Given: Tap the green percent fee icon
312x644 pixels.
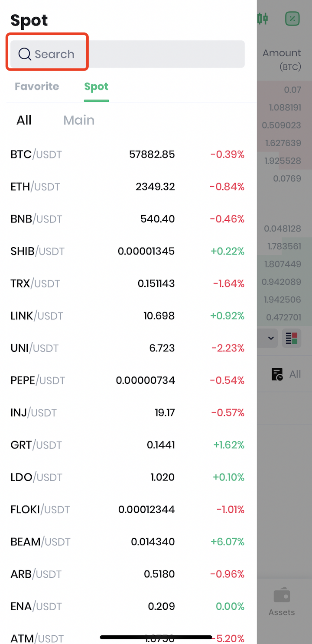Looking at the screenshot, I should pos(292,18).
